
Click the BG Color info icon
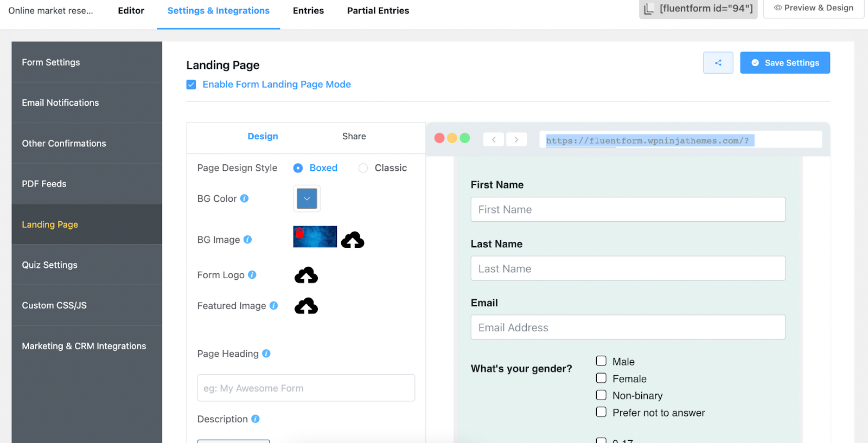click(245, 198)
